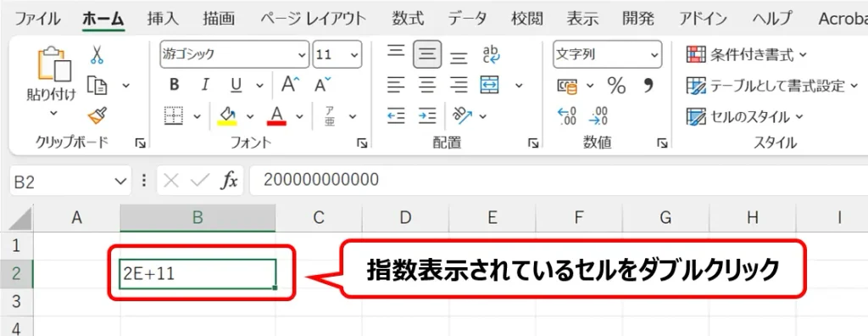Toggle Underline formatting
This screenshot has height=336, width=868.
coord(236,85)
